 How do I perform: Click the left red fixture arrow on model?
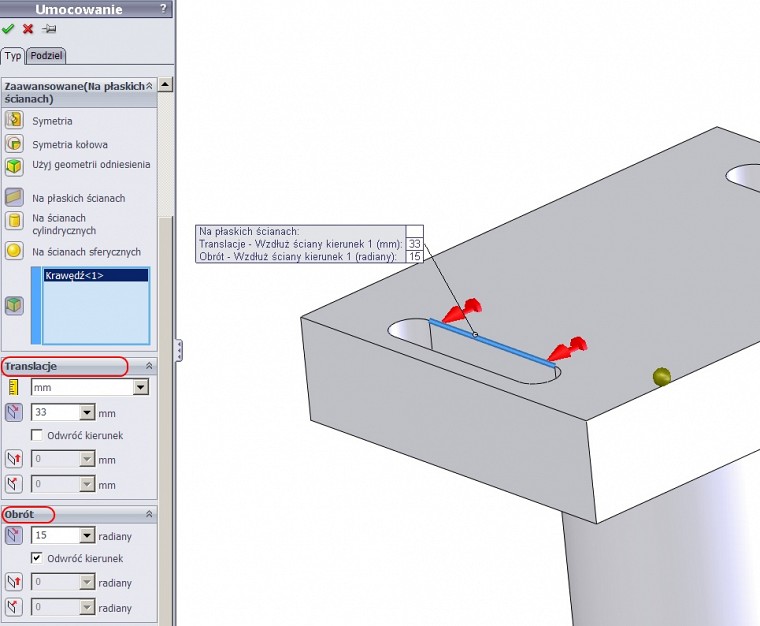pos(462,312)
